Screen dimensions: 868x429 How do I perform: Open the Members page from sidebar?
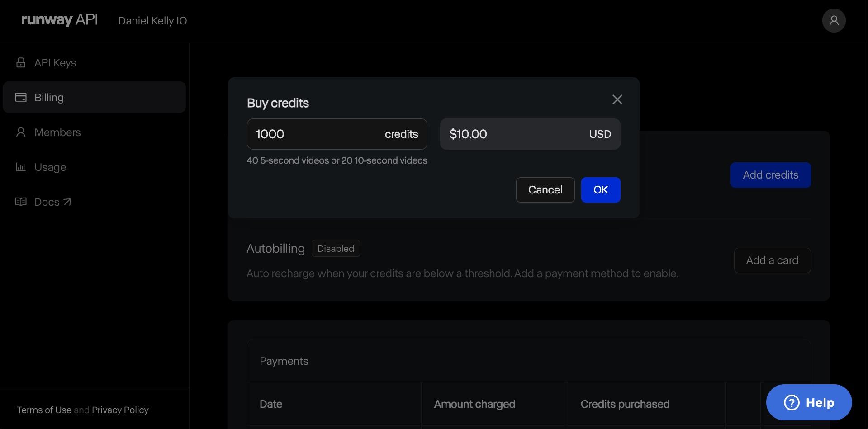click(x=57, y=132)
